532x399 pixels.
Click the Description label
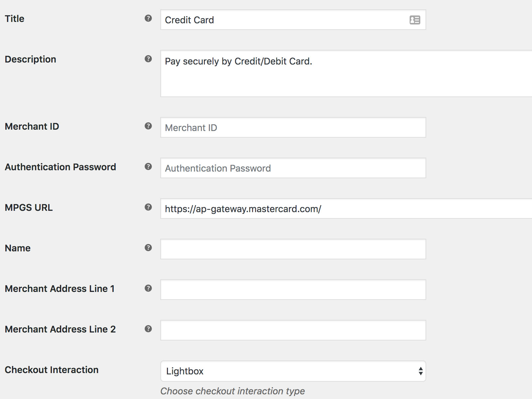30,59
